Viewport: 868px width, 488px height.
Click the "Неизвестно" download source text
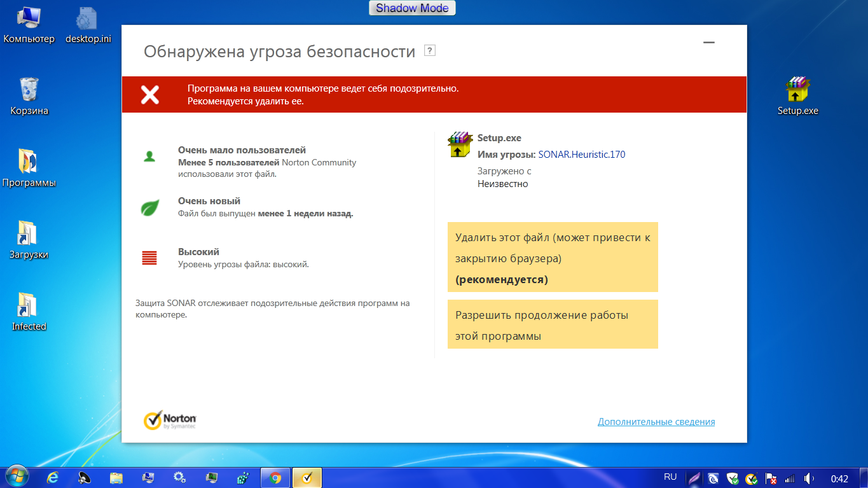click(503, 184)
